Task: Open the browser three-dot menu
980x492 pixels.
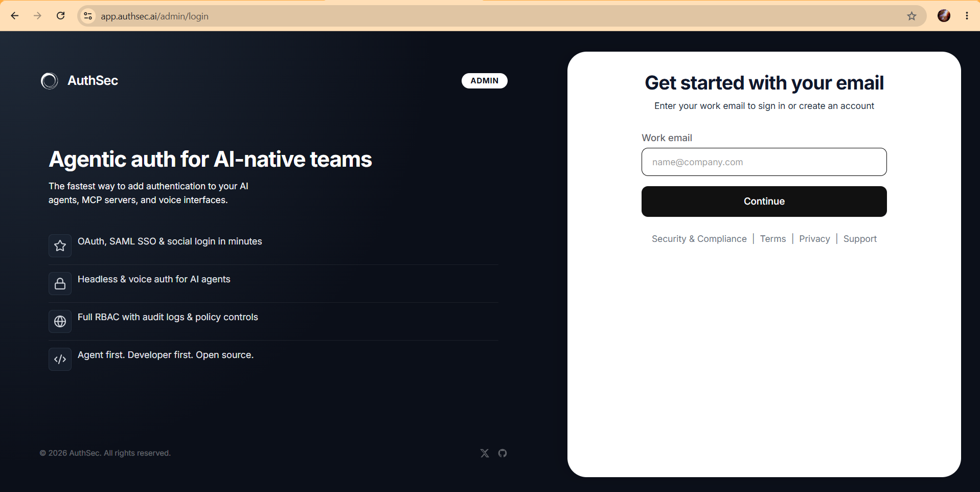Action: (967, 16)
